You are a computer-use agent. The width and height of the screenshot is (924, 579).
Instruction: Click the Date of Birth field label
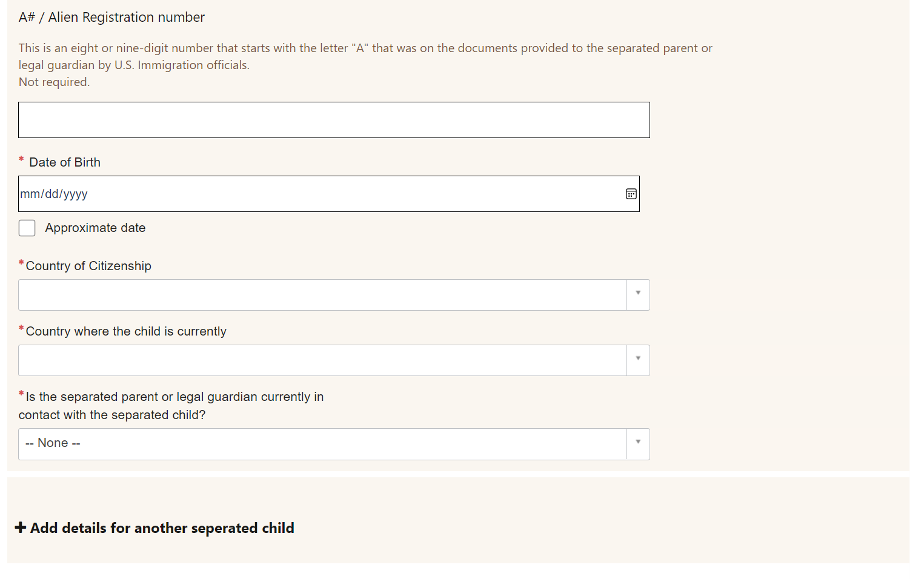tap(65, 162)
